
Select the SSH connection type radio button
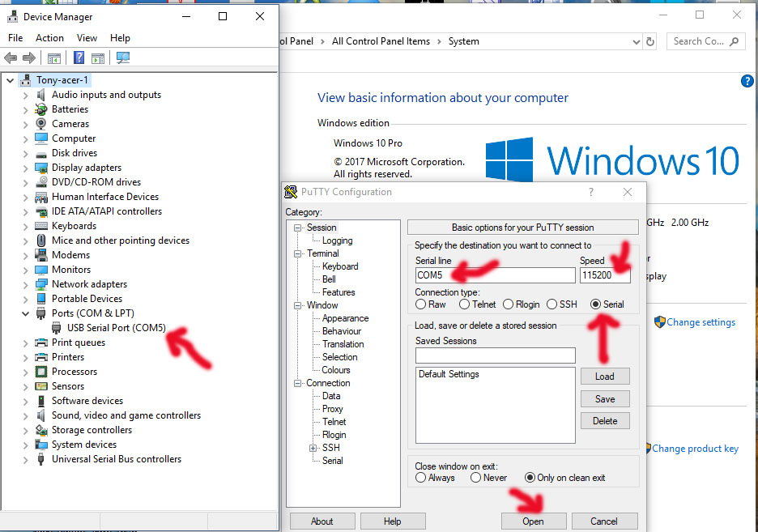coord(551,304)
